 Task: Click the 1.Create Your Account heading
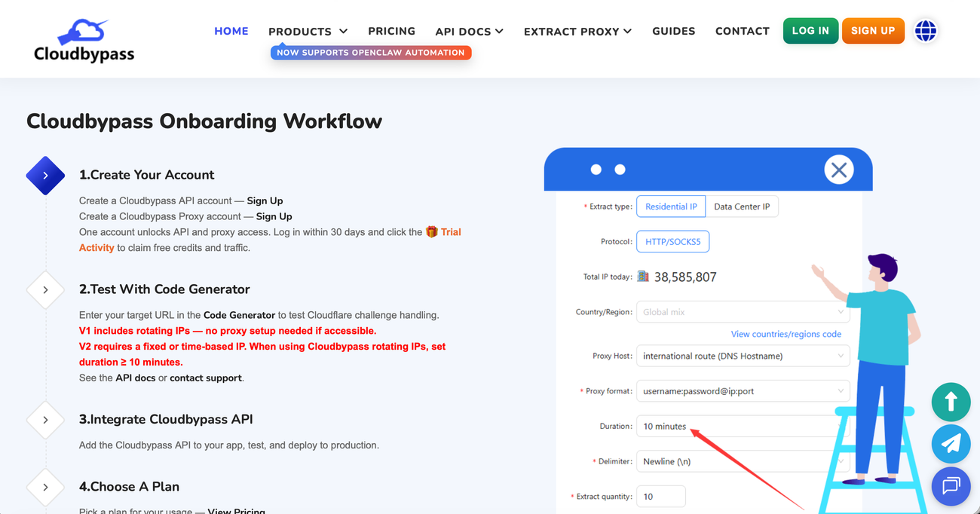(147, 175)
